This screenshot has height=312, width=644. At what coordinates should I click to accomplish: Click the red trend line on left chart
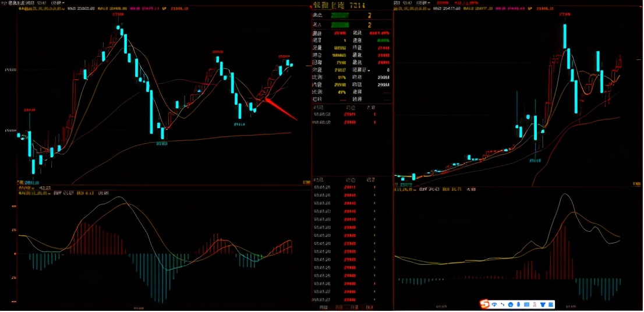coord(282,109)
